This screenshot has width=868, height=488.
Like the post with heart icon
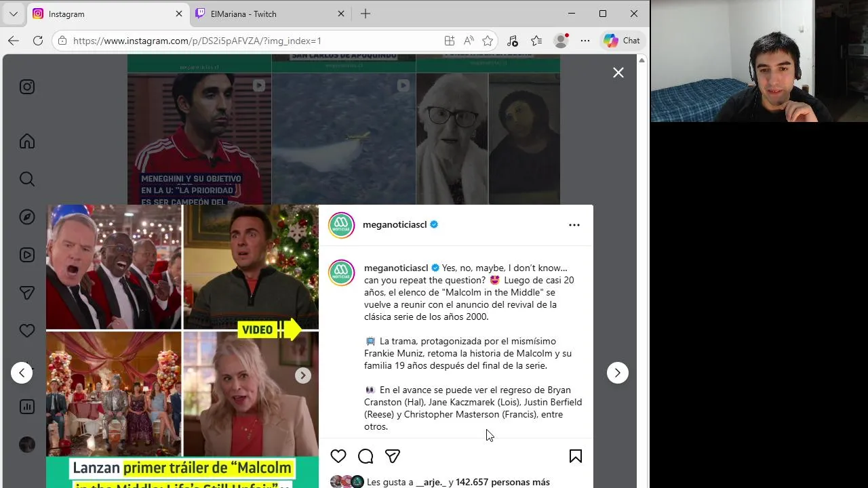tap(338, 456)
